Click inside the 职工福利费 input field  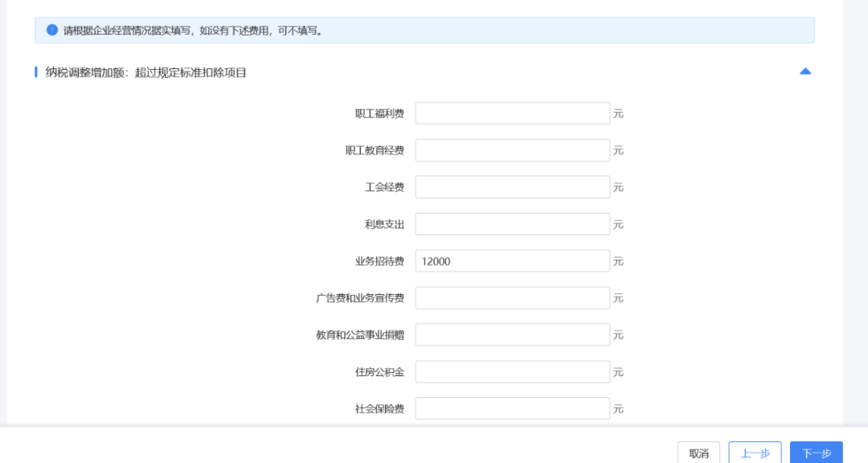512,113
